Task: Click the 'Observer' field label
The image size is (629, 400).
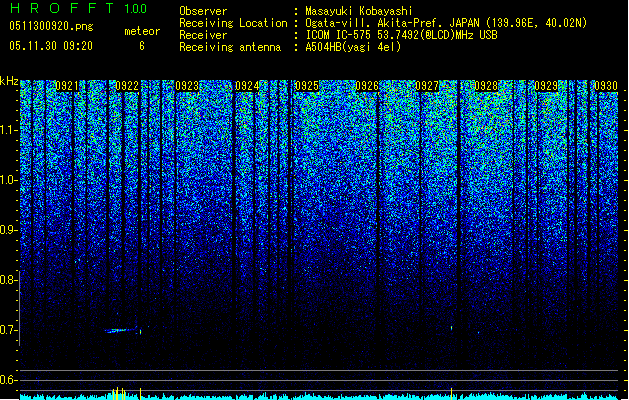Action: [203, 11]
